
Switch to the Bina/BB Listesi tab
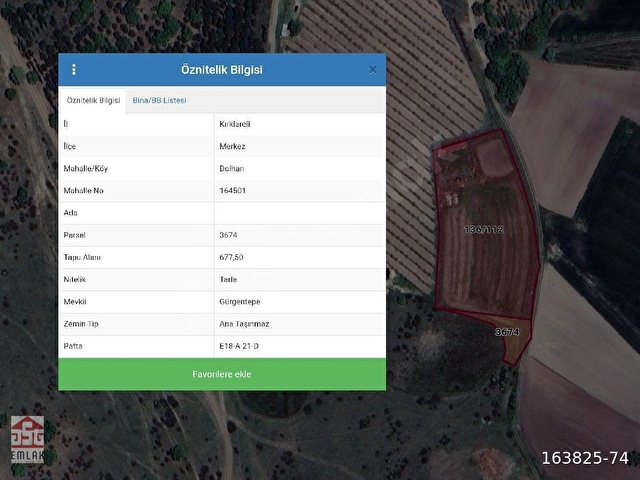(159, 100)
